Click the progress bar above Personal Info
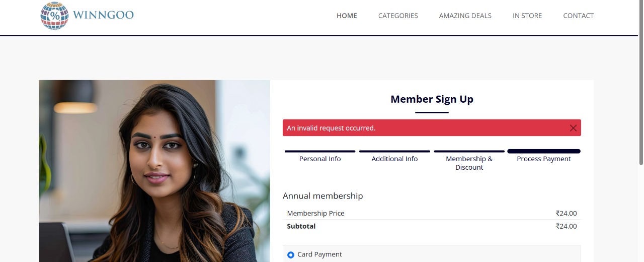Screen dimensions: 644x262 pos(320,151)
